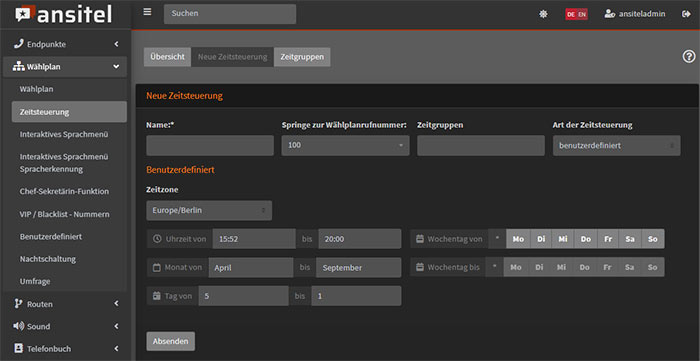Select Sa in Wochentag von

pyautogui.click(x=630, y=239)
